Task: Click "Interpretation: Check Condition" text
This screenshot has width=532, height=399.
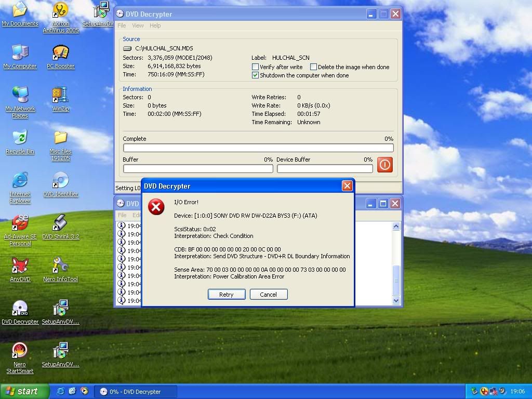Action: [214, 236]
